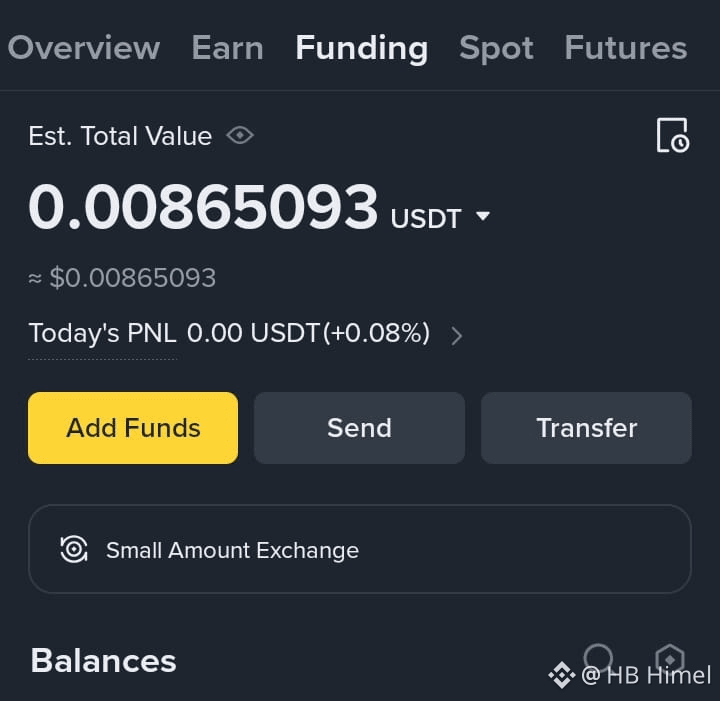Open the Earn tab
Viewport: 720px width, 701px height.
tap(227, 48)
